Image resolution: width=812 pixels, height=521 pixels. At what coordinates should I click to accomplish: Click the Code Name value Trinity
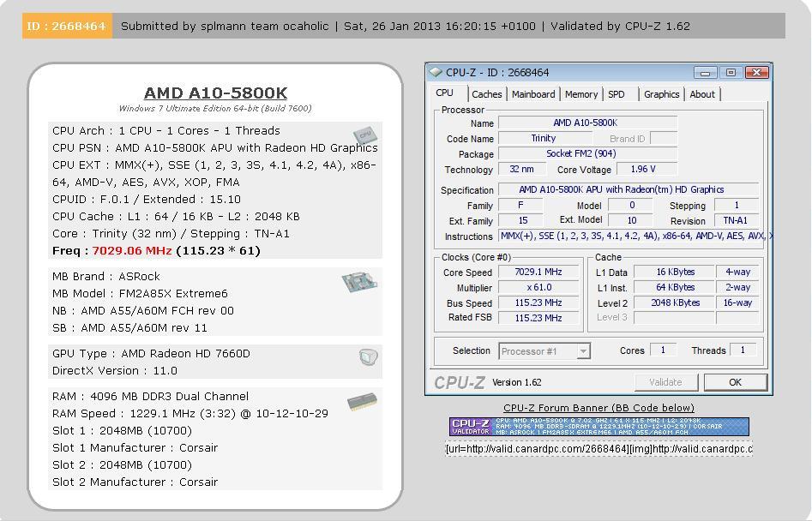(x=544, y=138)
